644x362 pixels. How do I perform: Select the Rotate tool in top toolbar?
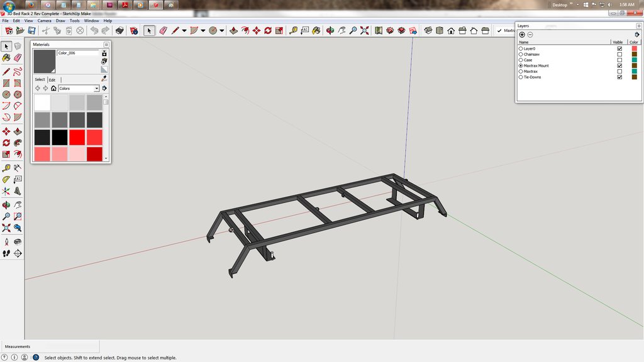click(x=268, y=30)
